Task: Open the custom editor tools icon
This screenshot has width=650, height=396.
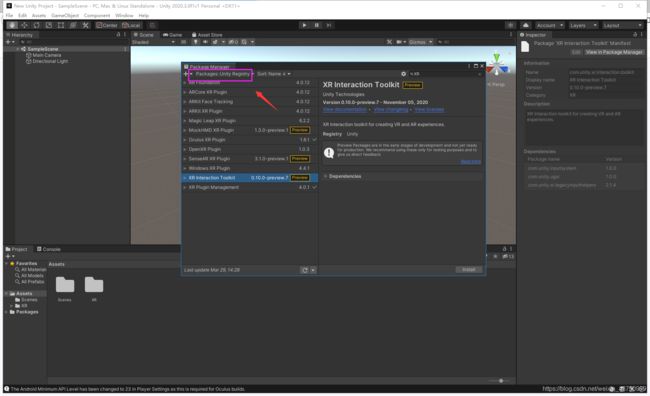Action: point(85,25)
